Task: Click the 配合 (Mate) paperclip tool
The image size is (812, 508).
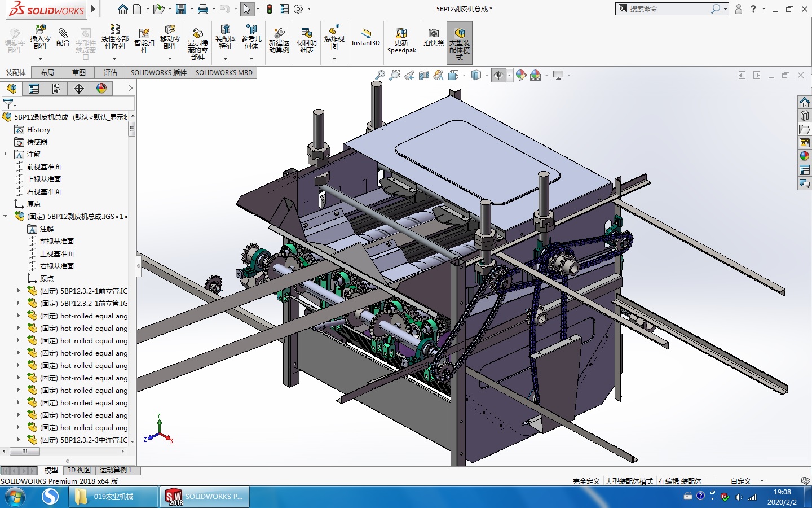Action: pos(63,37)
